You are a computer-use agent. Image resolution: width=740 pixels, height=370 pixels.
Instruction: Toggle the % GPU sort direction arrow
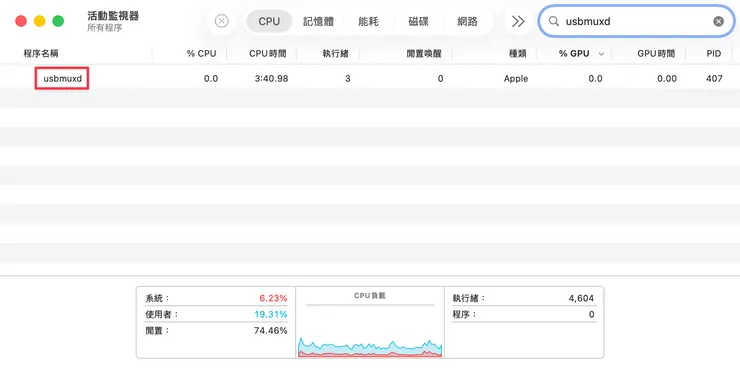[x=601, y=54]
